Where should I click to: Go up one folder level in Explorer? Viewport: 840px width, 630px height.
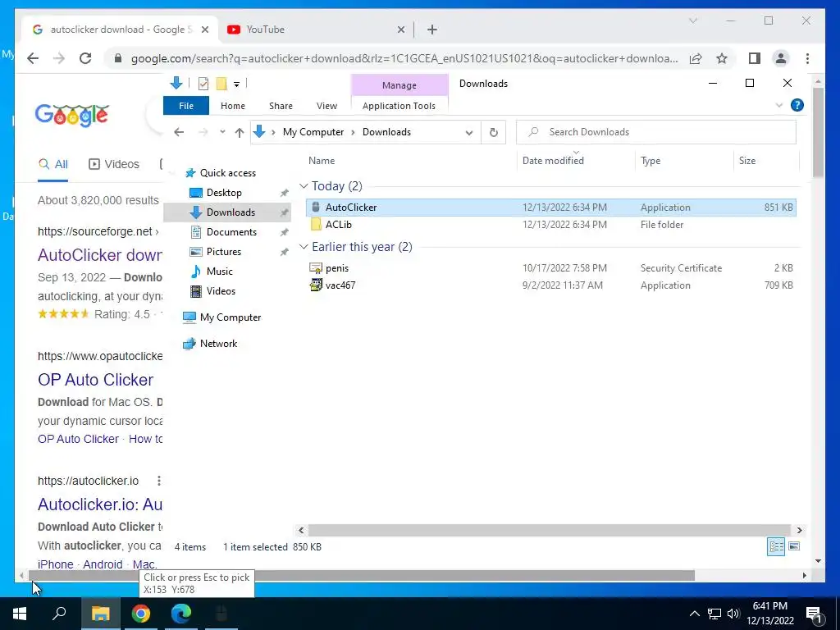point(240,132)
